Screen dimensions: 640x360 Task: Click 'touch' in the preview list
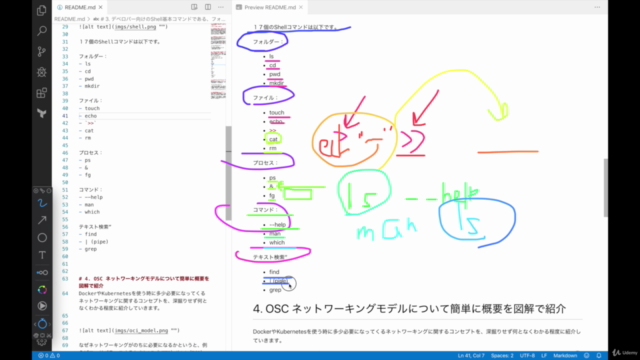click(x=276, y=113)
